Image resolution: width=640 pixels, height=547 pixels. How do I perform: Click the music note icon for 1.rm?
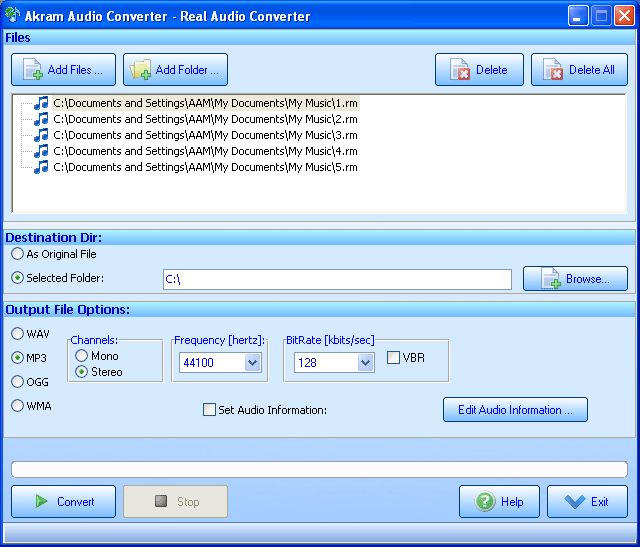[x=41, y=103]
